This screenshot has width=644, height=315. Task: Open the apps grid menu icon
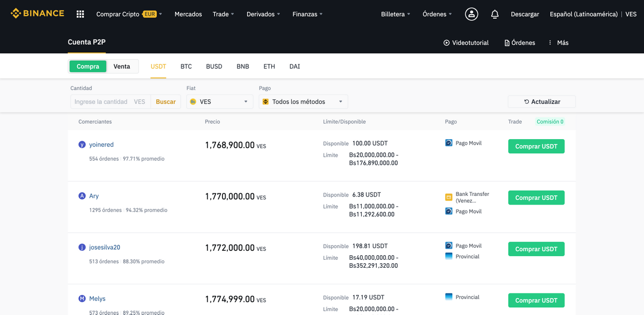pyautogui.click(x=80, y=14)
